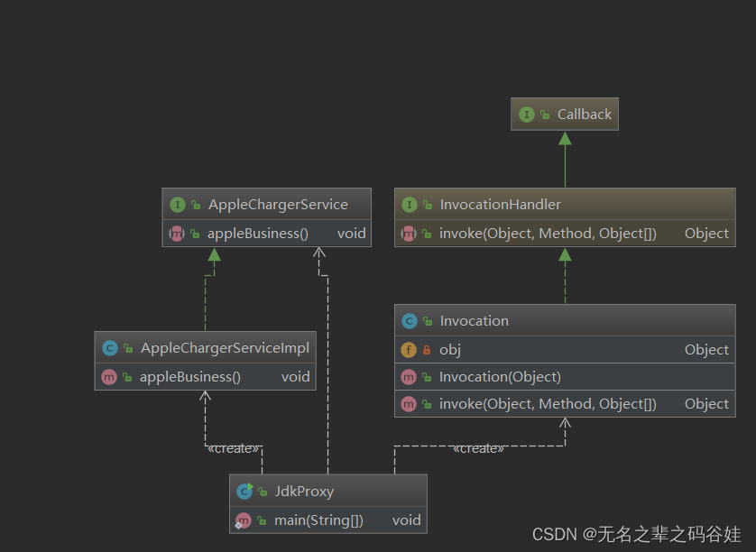The height and width of the screenshot is (552, 756).
Task: Click the constructor method icon beside Invocation(Object)
Action: tap(408, 376)
